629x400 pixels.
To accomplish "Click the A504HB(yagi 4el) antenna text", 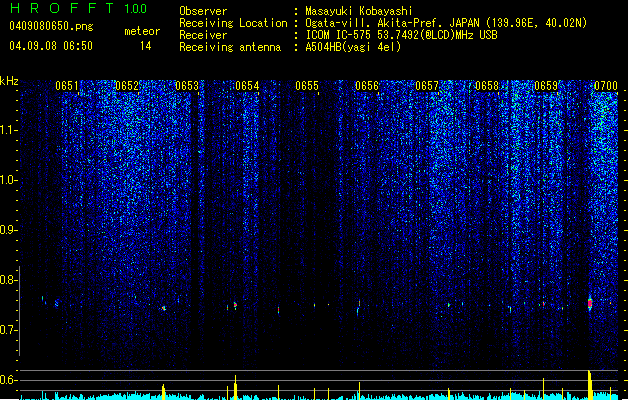I will 353,47.
